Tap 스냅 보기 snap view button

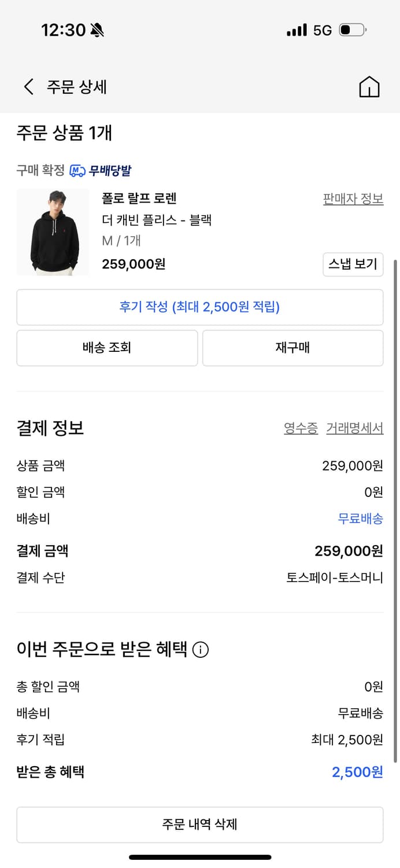353,264
